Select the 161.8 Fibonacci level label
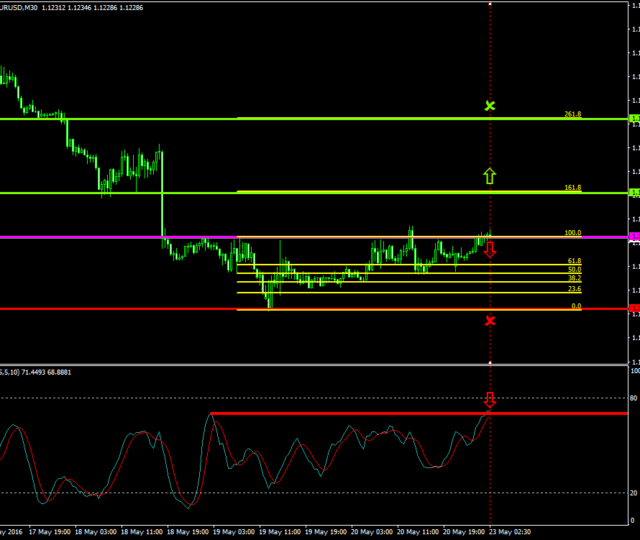 click(572, 188)
